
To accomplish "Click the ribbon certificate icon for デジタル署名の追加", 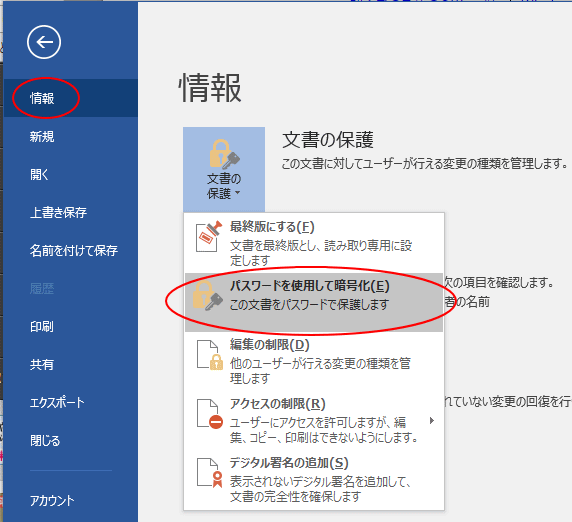I will point(210,473).
